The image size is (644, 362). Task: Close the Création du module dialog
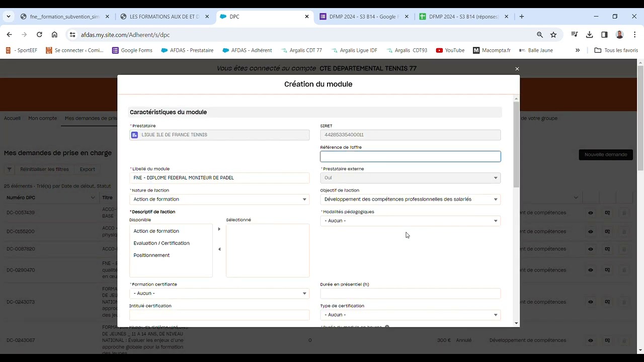(x=517, y=69)
